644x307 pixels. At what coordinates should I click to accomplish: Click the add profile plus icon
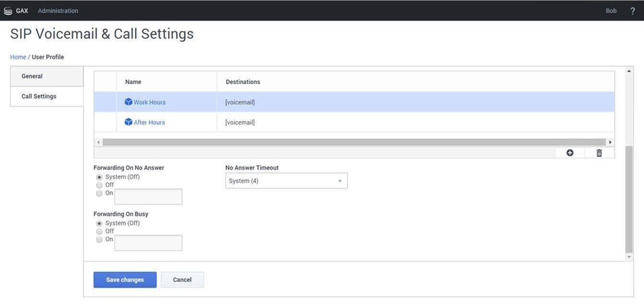(x=570, y=153)
